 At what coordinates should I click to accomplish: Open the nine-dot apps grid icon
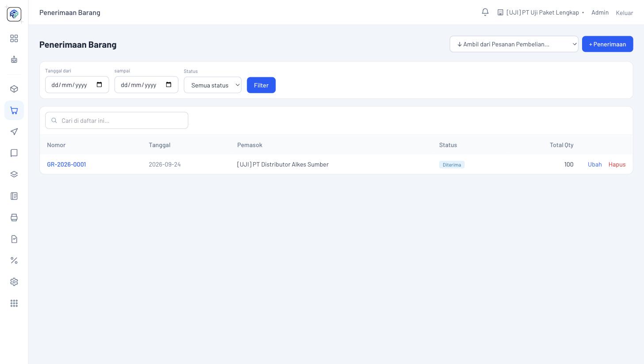coord(14,303)
